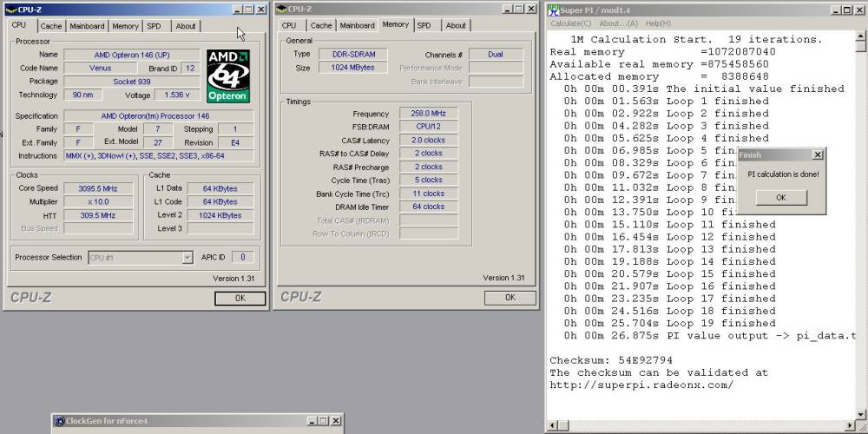Open Cache tab in Memory window
Screen dimensions: 868x434
(321, 25)
